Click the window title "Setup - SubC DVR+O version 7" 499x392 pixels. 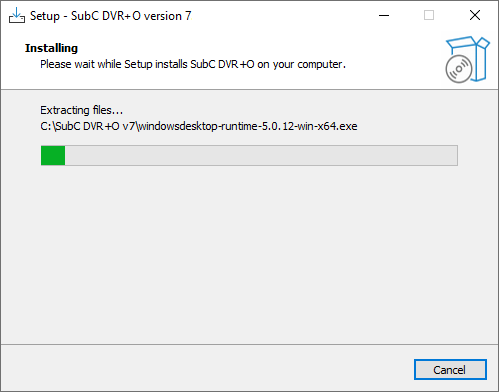pos(111,16)
